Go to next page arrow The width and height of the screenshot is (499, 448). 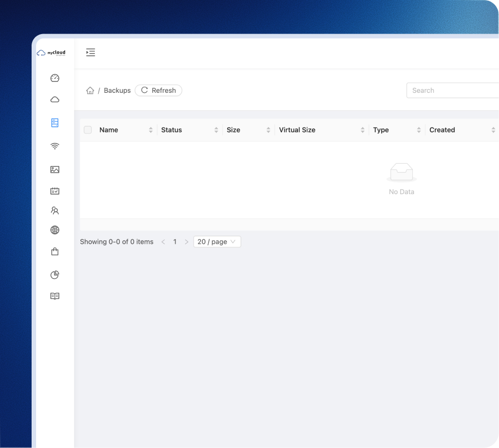tap(187, 242)
